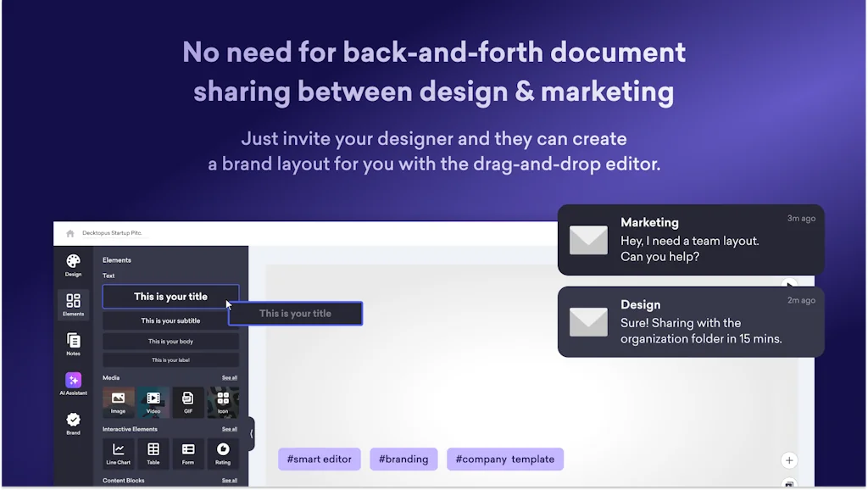Select 'This is your subtitle' text block
Image resolution: width=868 pixels, height=490 pixels.
click(x=170, y=321)
